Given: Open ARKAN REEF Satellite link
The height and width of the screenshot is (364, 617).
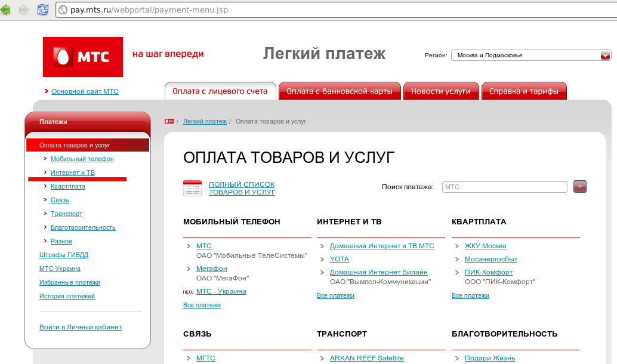Looking at the screenshot, I should [367, 358].
